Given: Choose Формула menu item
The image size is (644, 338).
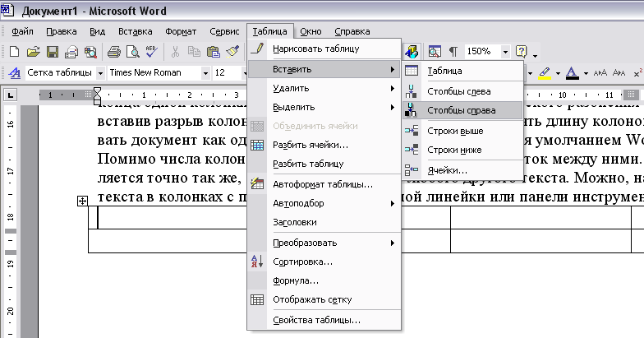Looking at the screenshot, I should (324, 281).
